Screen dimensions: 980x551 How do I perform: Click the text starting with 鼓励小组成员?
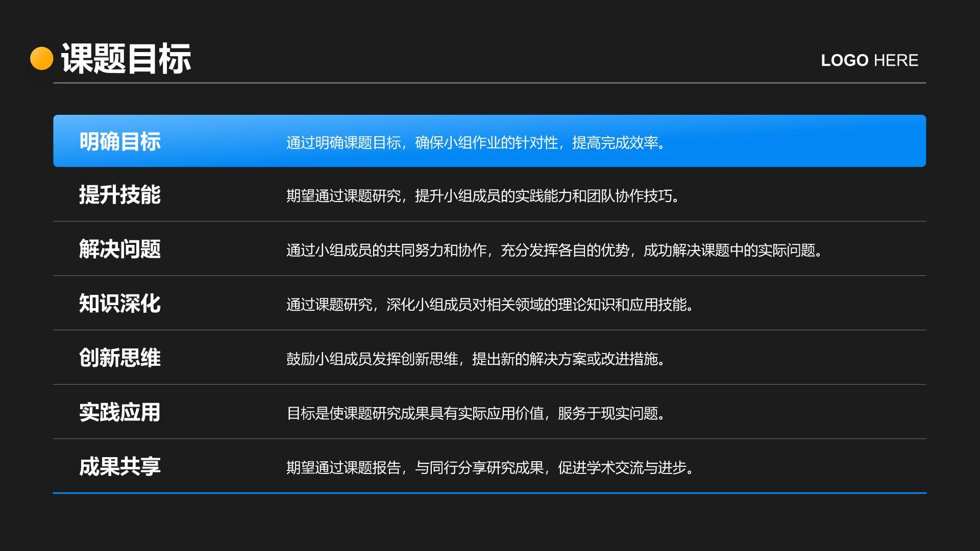477,359
